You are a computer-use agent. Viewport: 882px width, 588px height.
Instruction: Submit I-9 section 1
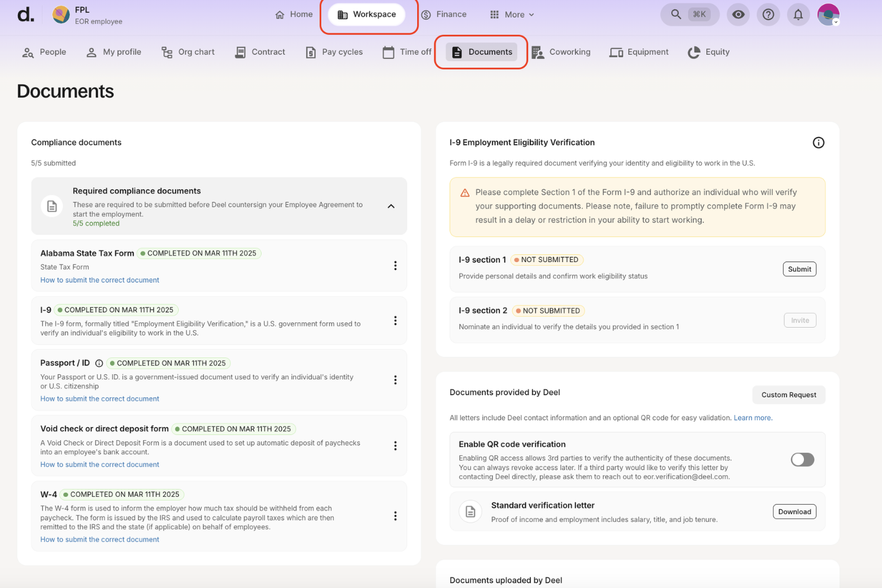coord(799,269)
